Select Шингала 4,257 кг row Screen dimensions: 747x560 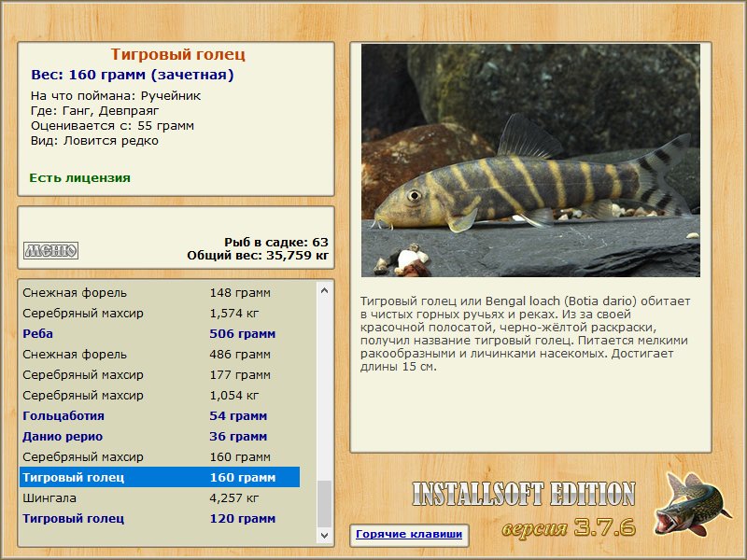pos(160,498)
